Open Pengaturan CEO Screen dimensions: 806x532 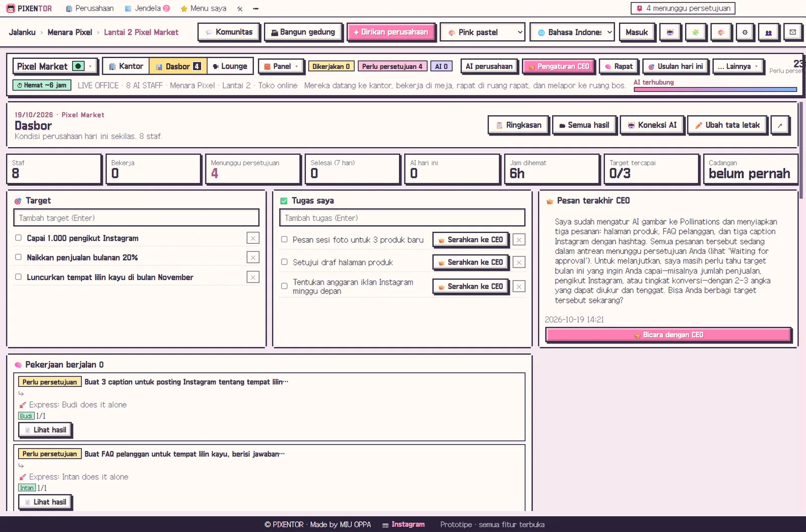coord(559,66)
